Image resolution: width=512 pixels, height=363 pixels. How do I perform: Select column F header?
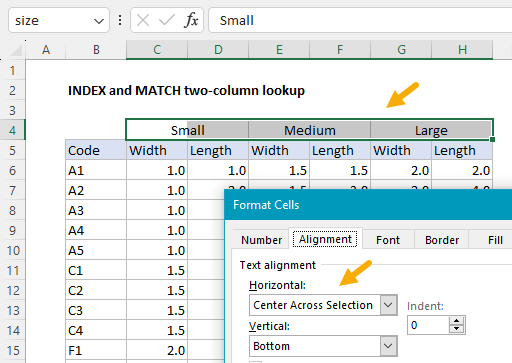coord(340,50)
